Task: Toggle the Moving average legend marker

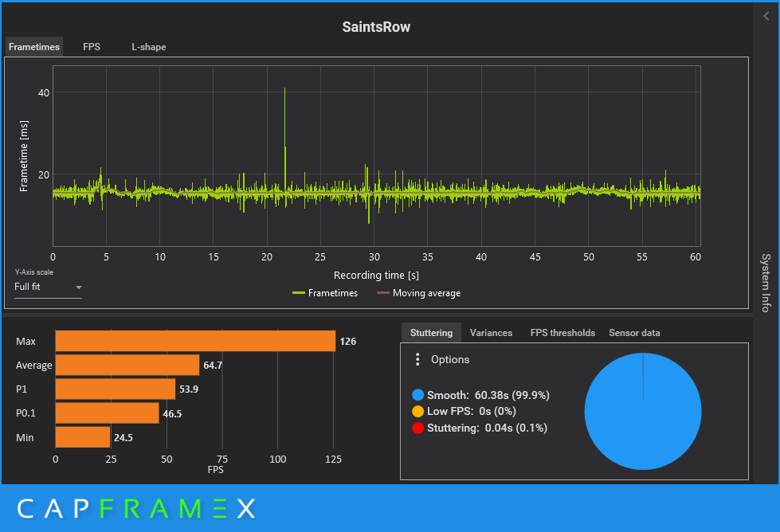Action: tap(383, 293)
